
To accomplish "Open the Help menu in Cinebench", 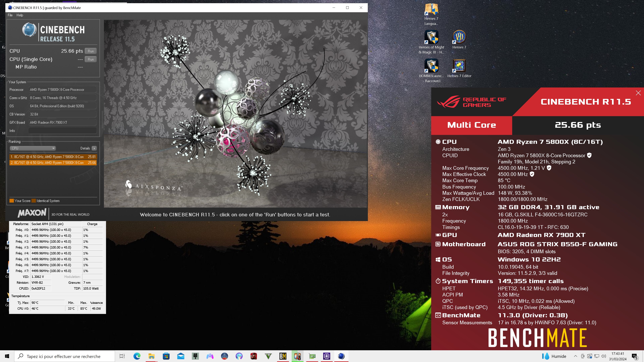I will (20, 15).
